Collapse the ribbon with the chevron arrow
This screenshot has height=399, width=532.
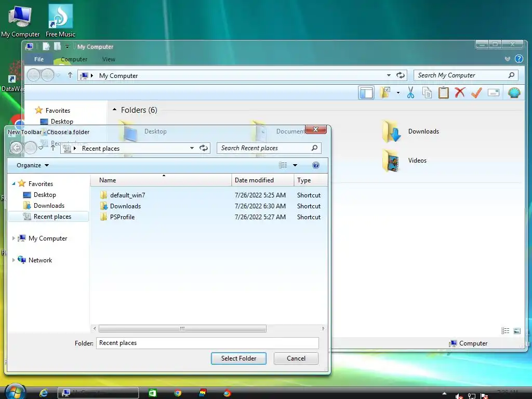tap(507, 59)
